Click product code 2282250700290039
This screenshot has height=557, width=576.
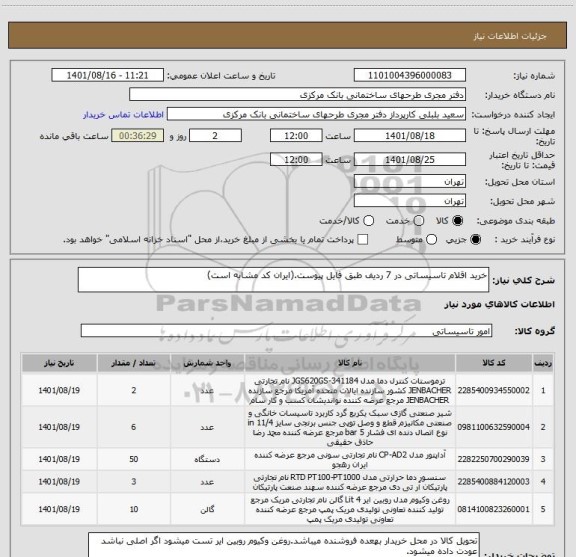click(494, 459)
